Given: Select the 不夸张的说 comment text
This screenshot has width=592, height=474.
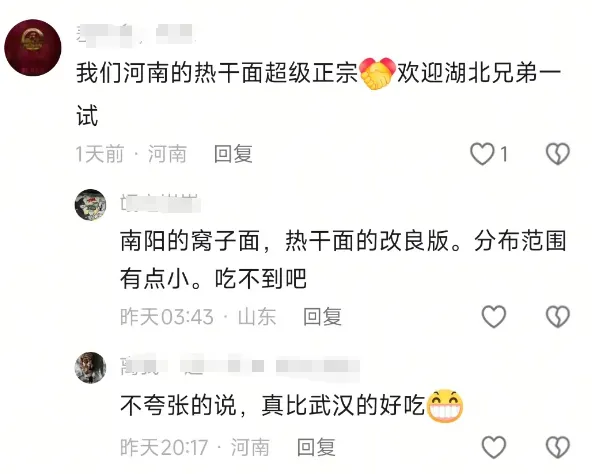Looking at the screenshot, I should (273, 406).
